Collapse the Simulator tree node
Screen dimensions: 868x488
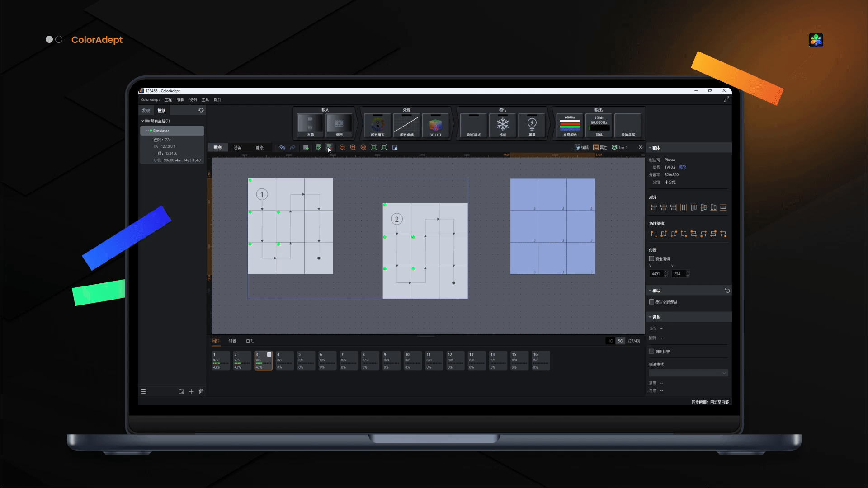147,131
